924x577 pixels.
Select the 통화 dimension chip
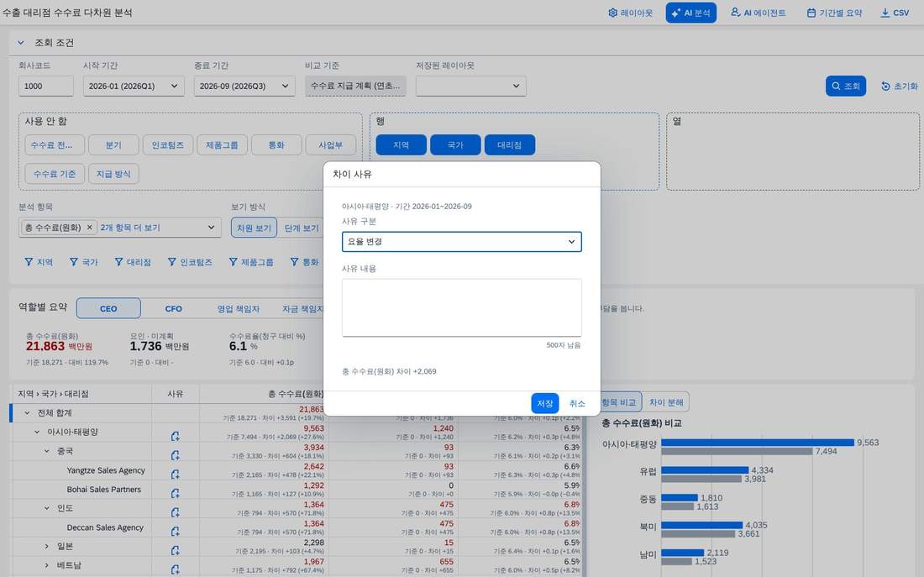pos(276,145)
